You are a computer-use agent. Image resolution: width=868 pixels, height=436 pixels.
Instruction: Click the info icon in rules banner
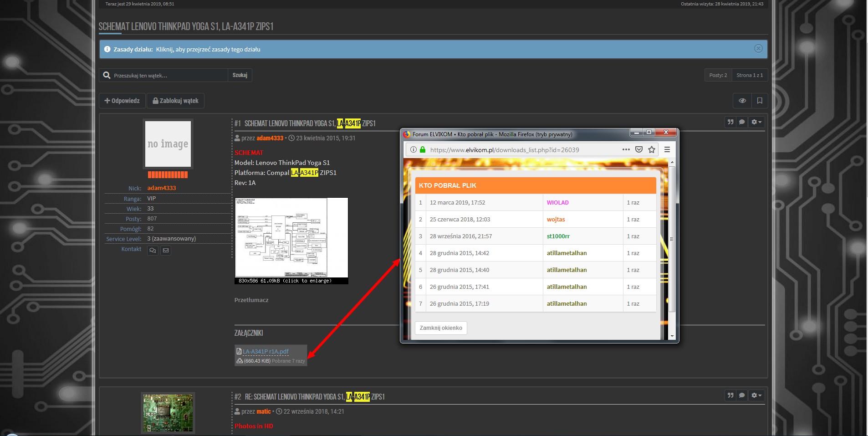click(x=107, y=49)
